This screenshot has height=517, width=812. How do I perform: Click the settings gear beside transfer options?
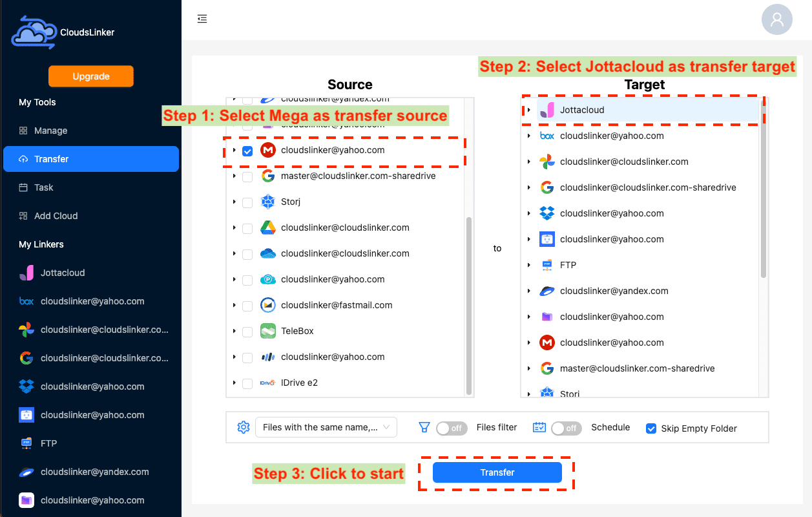(x=243, y=427)
